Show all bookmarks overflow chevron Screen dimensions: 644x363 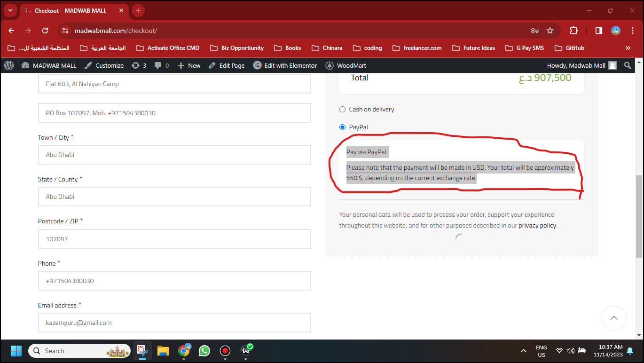[628, 48]
